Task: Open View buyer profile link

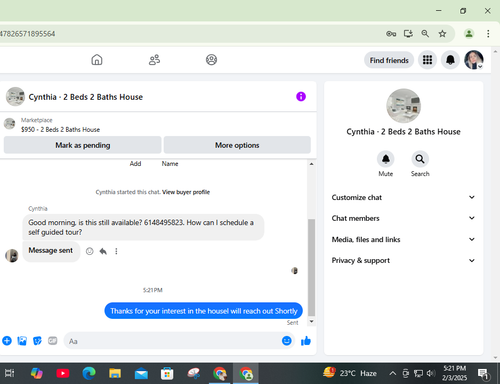Action: (x=186, y=192)
